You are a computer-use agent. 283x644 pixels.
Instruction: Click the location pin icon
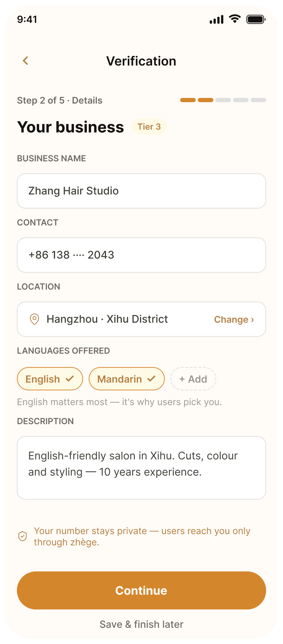tap(34, 319)
